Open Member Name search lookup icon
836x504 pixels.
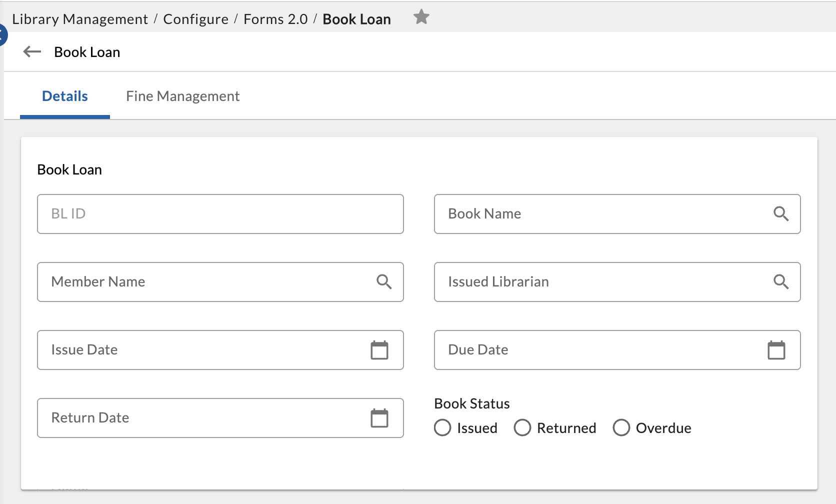point(384,282)
